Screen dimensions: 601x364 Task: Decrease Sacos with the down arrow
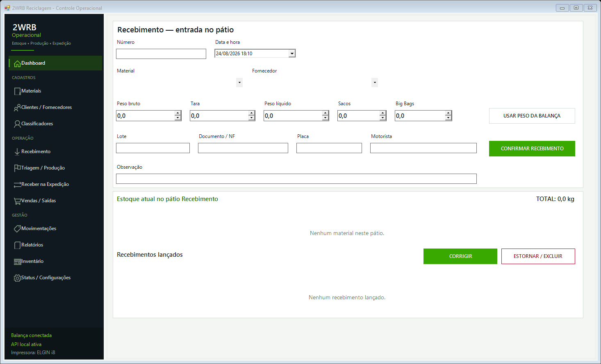(383, 118)
